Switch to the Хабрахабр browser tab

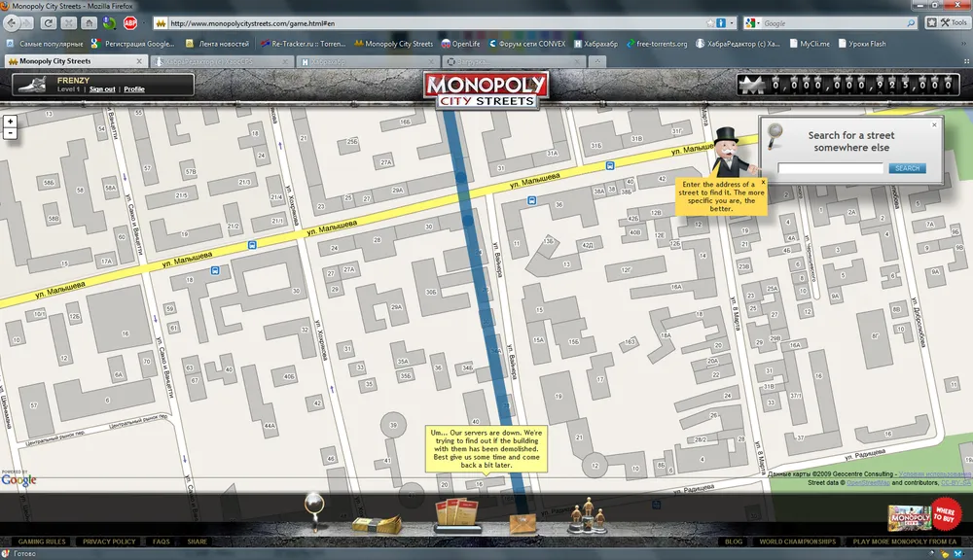click(x=368, y=61)
